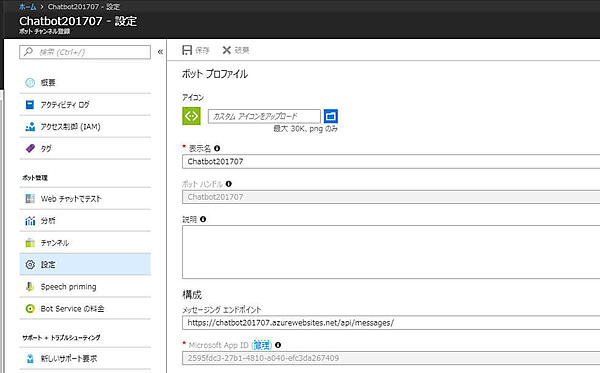The height and width of the screenshot is (373, 600).
Task: Click the Microsoft App ID value field
Action: tap(391, 358)
